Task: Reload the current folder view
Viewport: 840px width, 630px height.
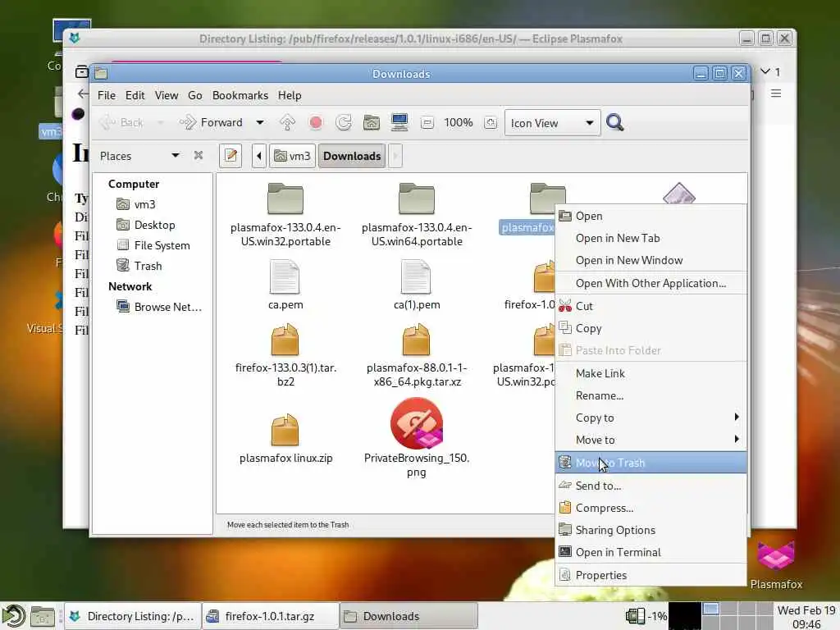Action: [x=344, y=123]
